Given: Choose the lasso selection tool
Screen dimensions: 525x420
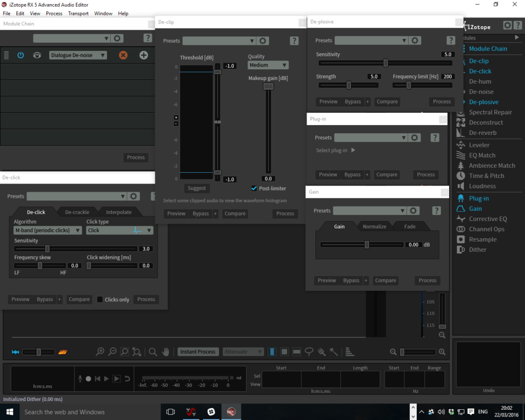Looking at the screenshot, I should click(309, 352).
